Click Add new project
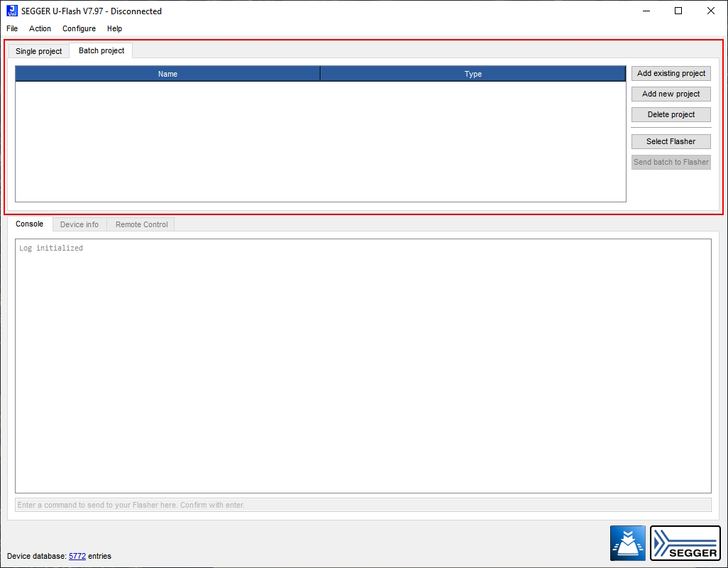Viewport: 728px width, 568px height. [671, 94]
